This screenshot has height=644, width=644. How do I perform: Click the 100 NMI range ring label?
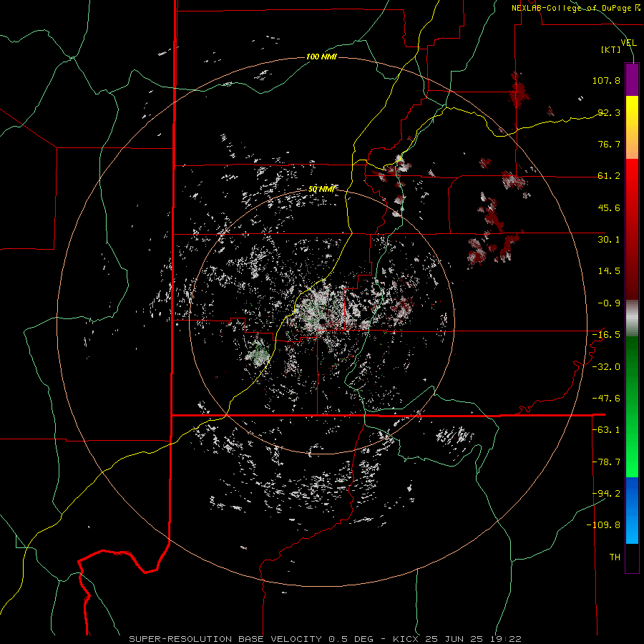[321, 57]
